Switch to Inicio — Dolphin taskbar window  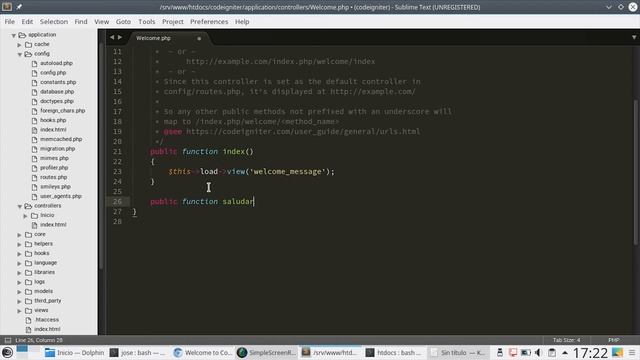point(74,353)
